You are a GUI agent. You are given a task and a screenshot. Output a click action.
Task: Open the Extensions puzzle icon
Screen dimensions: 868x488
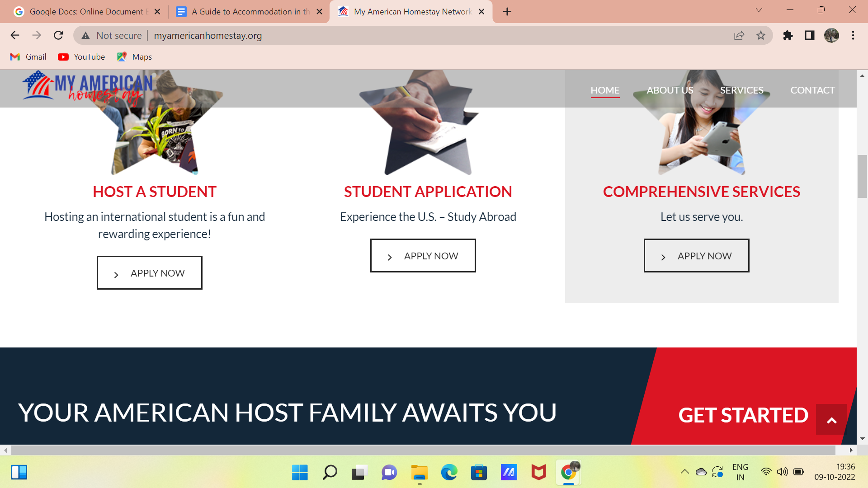tap(788, 35)
